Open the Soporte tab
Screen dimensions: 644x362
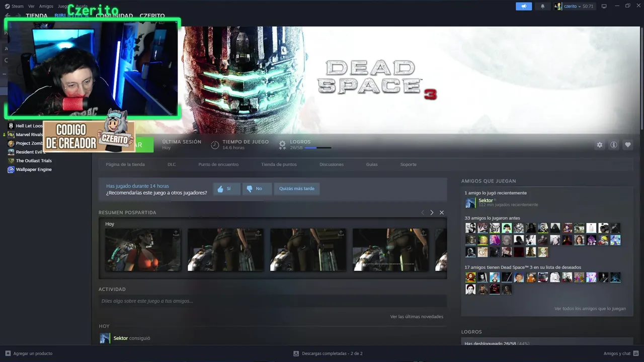click(x=409, y=164)
